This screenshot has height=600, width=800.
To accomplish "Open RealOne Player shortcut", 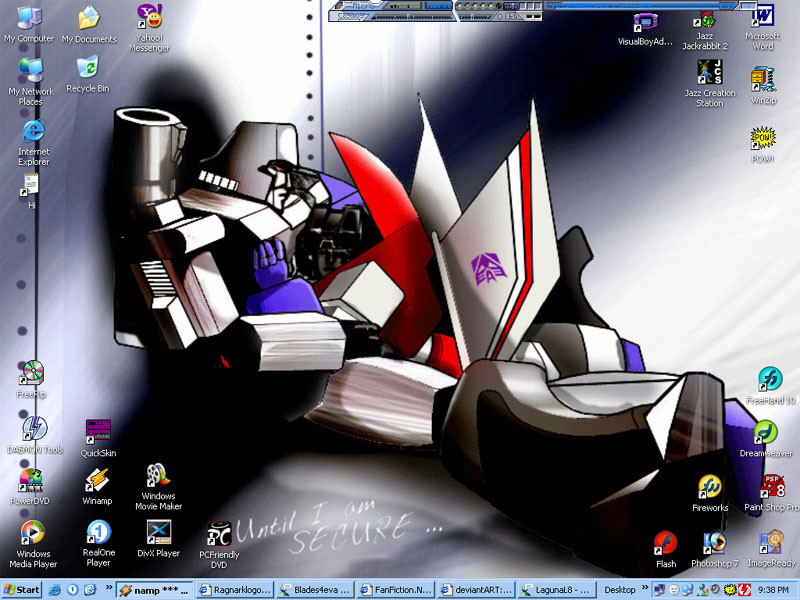I will tap(98, 543).
